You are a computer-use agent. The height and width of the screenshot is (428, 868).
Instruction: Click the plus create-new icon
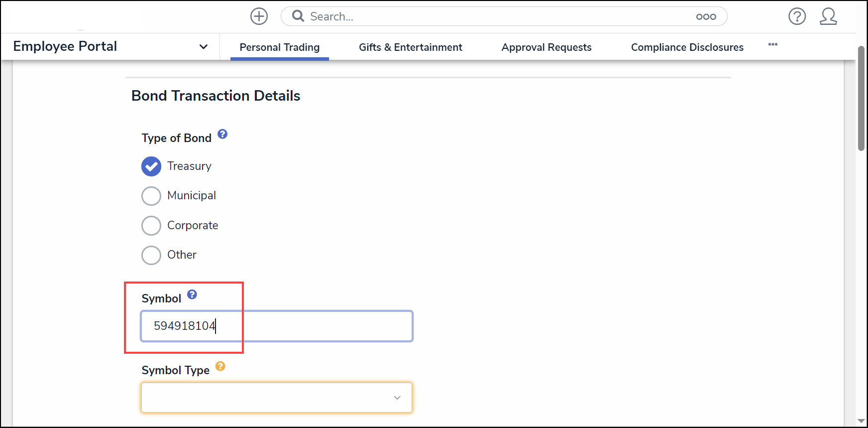[x=259, y=16]
